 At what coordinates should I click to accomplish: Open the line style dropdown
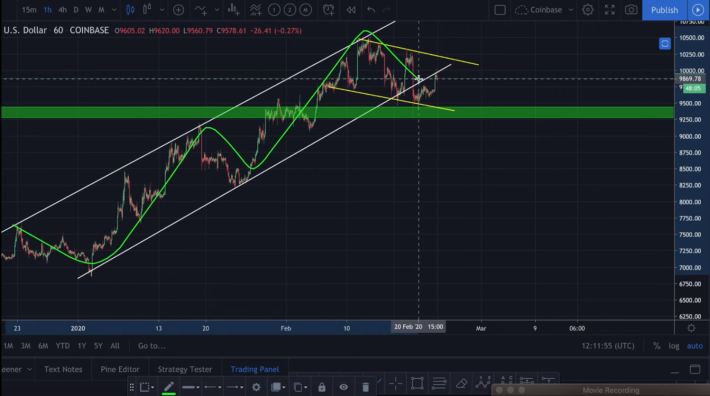click(x=212, y=387)
